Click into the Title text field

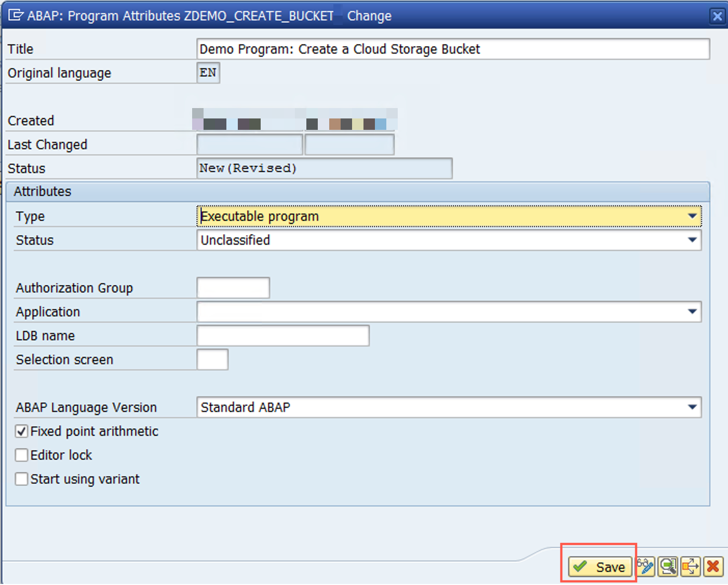point(452,49)
